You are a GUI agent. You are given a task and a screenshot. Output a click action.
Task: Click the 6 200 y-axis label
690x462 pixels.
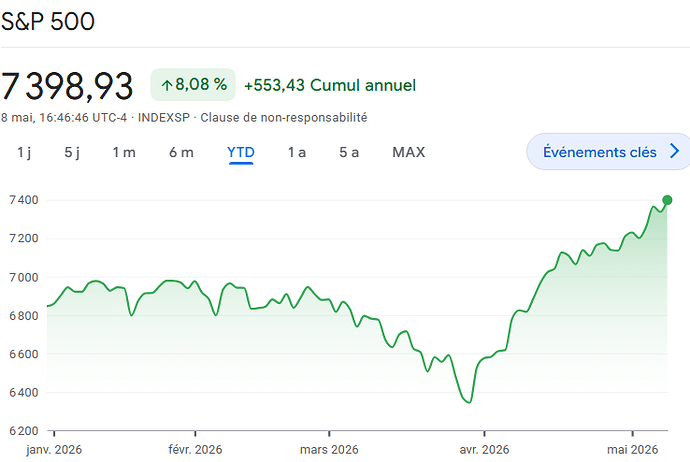(24, 431)
